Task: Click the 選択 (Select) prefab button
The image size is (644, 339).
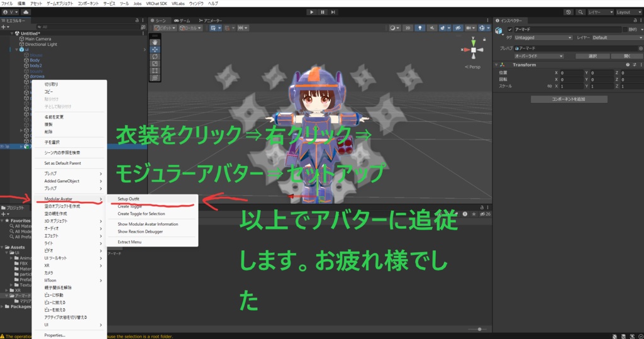Action: (x=592, y=56)
